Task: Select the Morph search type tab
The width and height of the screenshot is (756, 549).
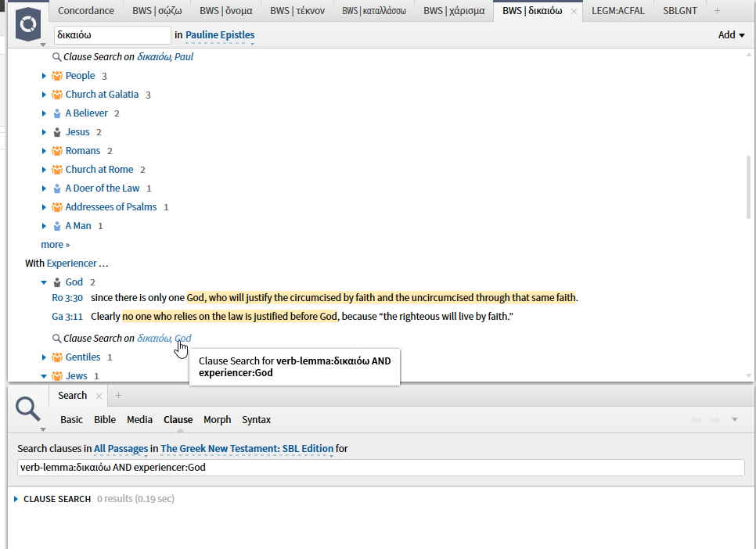Action: (217, 419)
